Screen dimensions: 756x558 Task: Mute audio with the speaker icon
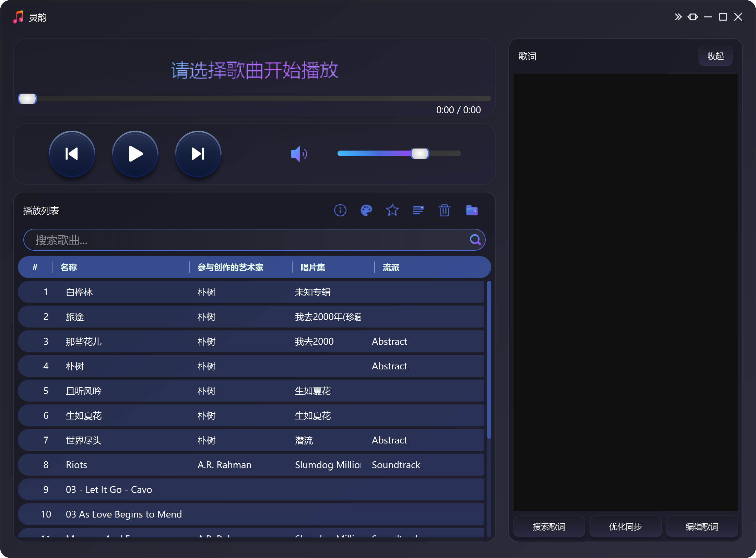coord(298,154)
